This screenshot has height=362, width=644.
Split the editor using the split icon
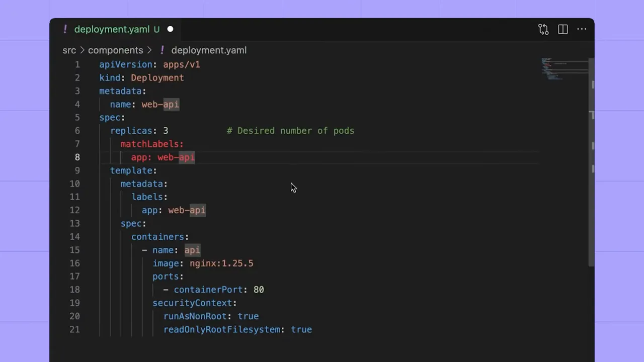562,29
